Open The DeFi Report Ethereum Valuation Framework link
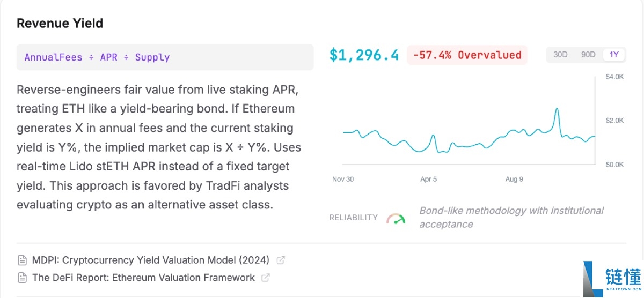The height and width of the screenshot is (298, 644). [x=143, y=278]
